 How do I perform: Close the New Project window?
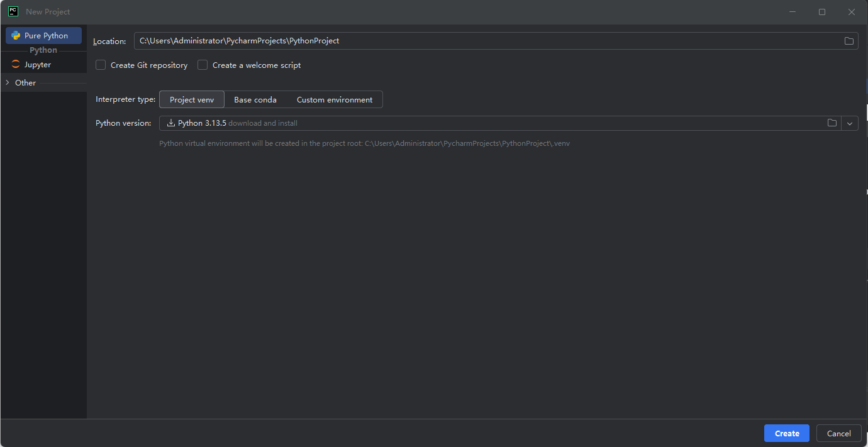[851, 12]
